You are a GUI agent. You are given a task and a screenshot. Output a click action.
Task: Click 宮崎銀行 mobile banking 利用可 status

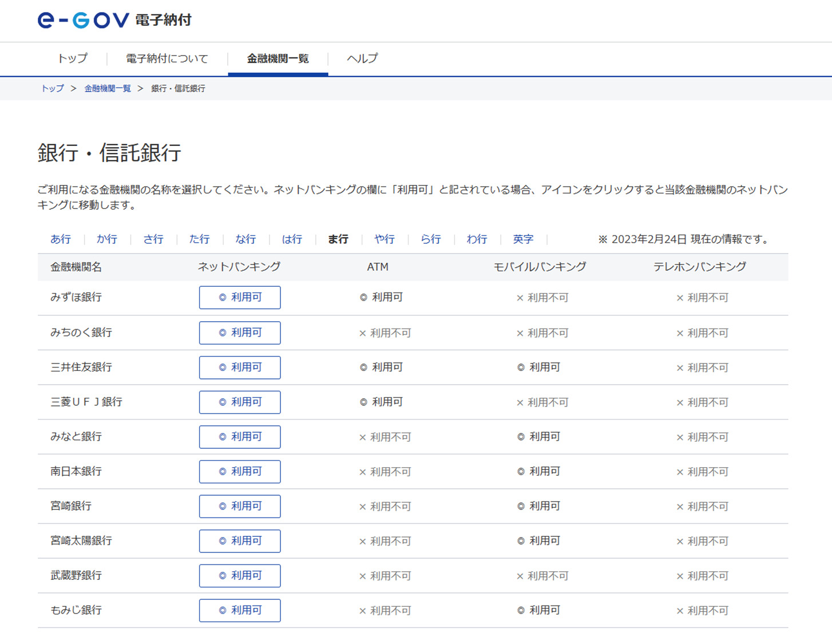(538, 507)
